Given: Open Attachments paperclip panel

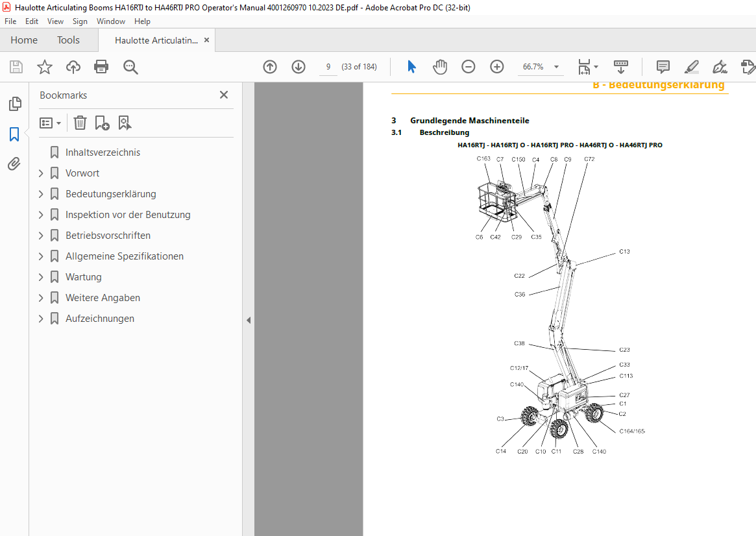Looking at the screenshot, I should click(x=14, y=164).
